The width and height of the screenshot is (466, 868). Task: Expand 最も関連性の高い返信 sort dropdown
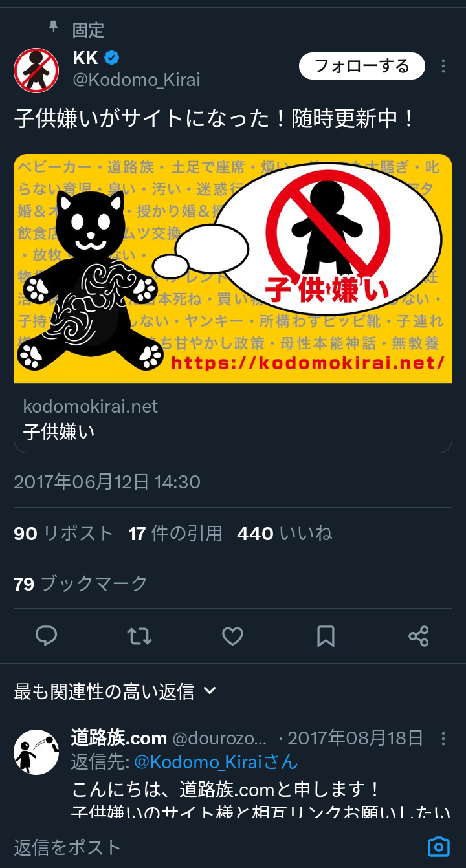115,691
